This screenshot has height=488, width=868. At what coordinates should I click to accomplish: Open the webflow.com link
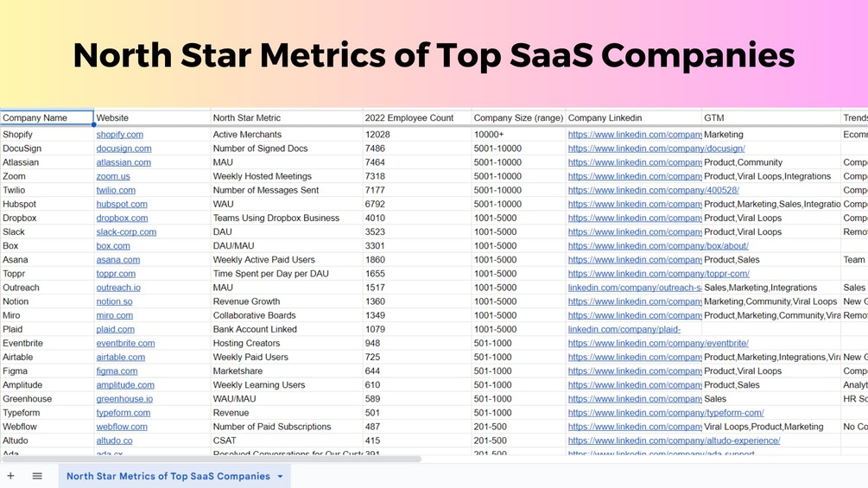(122, 427)
